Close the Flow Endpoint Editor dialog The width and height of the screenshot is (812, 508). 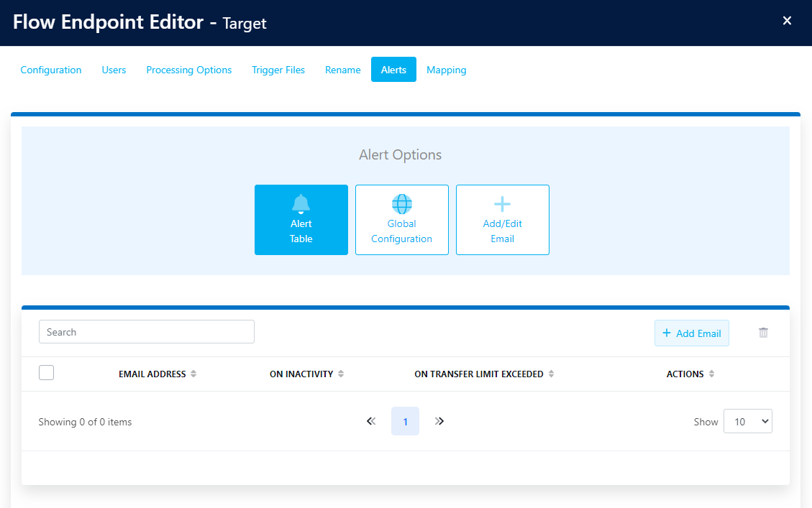coord(787,21)
